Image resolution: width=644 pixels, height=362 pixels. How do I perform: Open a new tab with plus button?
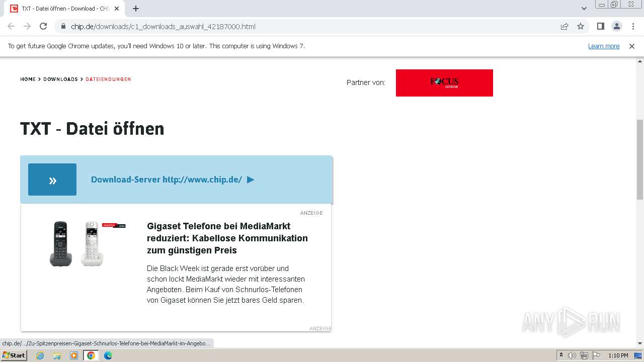[136, 9]
